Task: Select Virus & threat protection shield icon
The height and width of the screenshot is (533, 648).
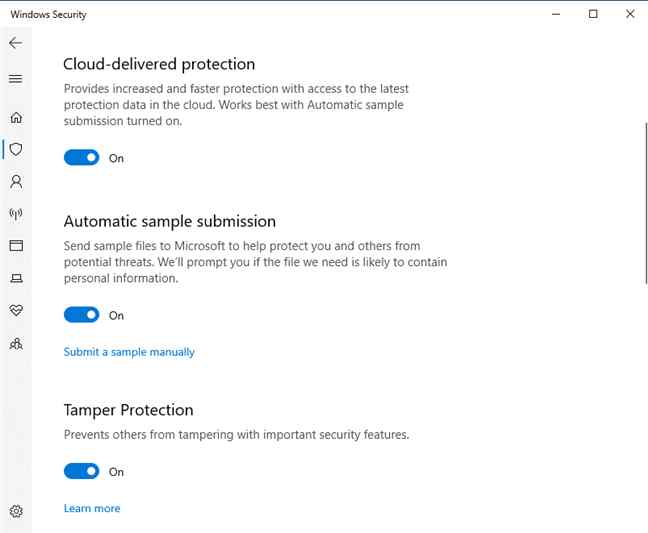Action: (x=16, y=149)
